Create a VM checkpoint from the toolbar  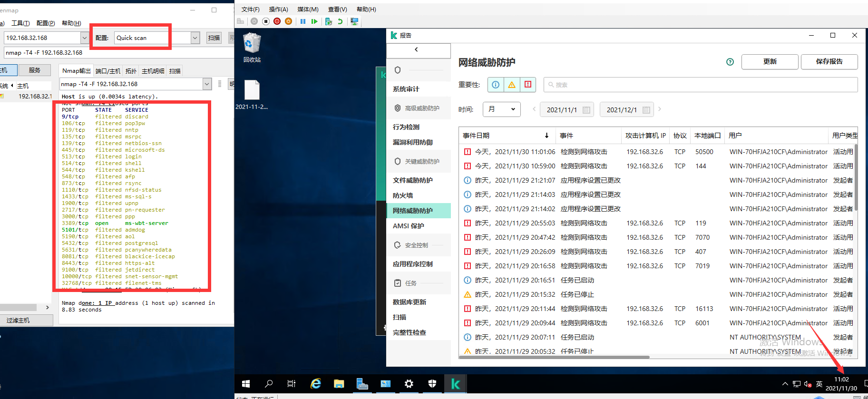[x=328, y=21]
